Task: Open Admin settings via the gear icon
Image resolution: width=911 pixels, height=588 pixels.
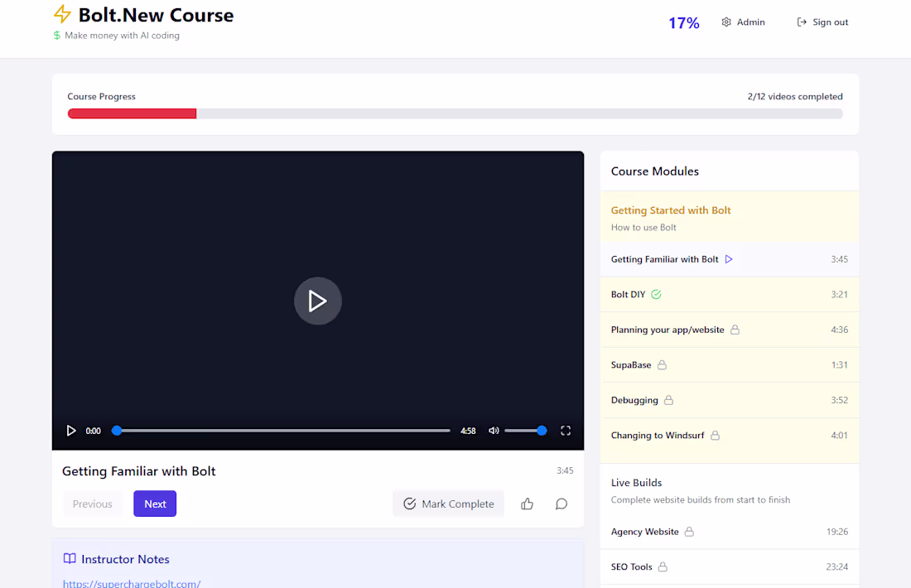Action: tap(726, 22)
